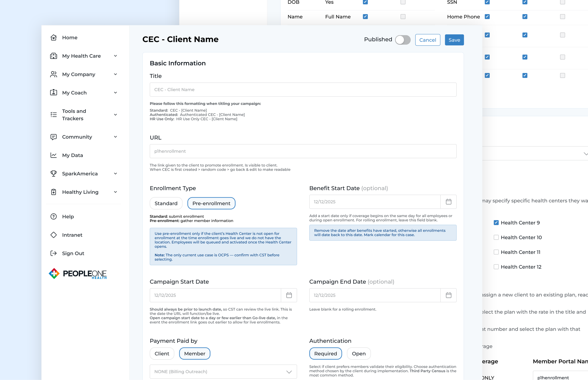Click into the URL input field
The height and width of the screenshot is (380, 588).
tap(303, 151)
